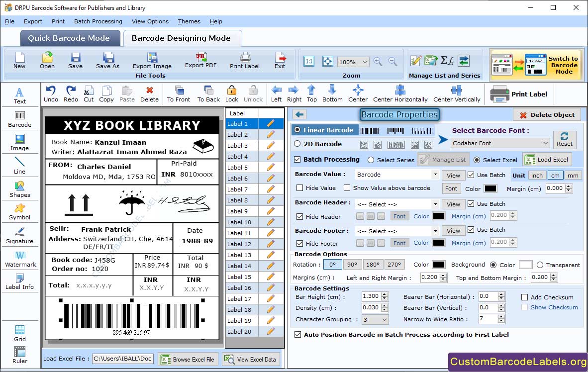The height and width of the screenshot is (372, 588).
Task: Select the Line drawing tool
Action: click(19, 166)
